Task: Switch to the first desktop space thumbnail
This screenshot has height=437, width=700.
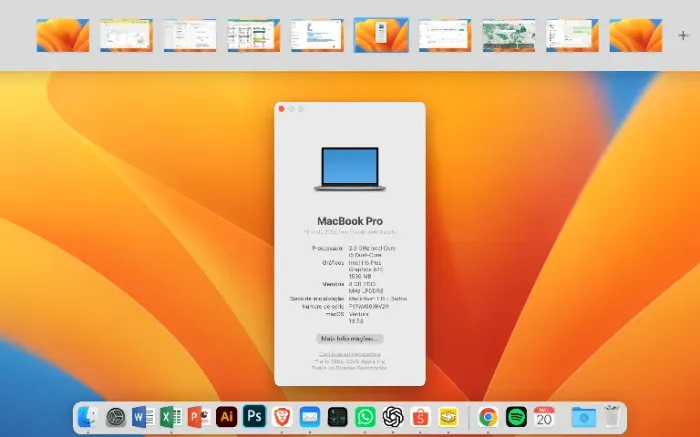Action: [x=63, y=35]
